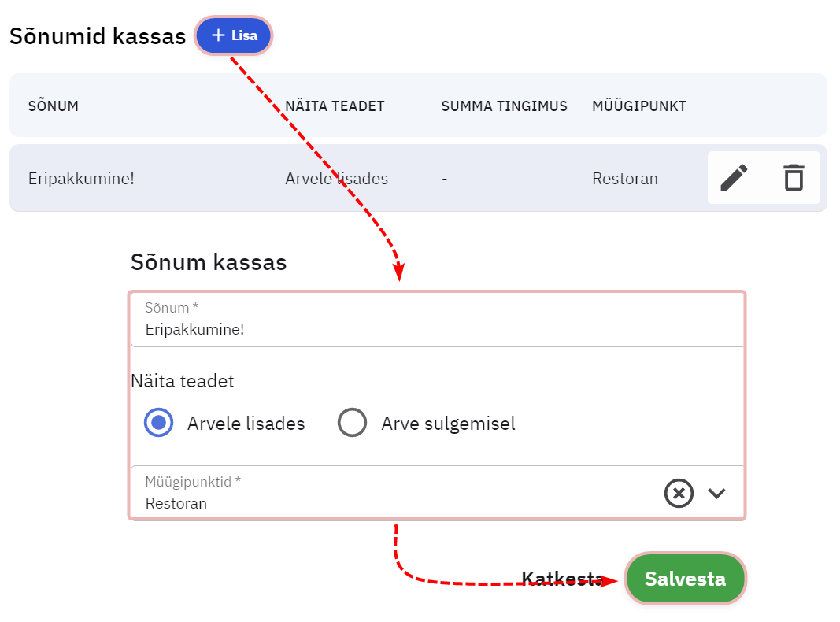
Task: Choose the "Arve sulgemisel" radio option
Action: [x=352, y=424]
